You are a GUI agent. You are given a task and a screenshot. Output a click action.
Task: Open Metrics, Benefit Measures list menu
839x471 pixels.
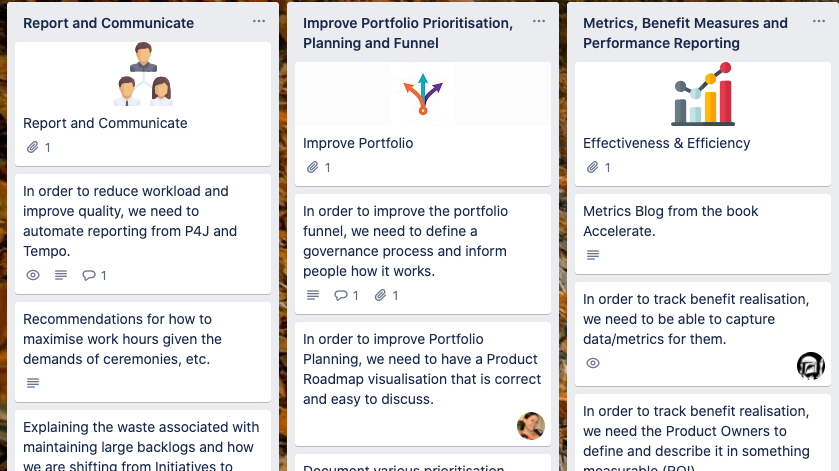(x=819, y=22)
